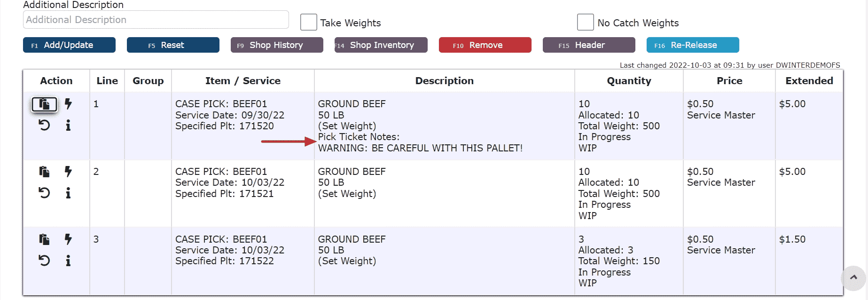Click the lightning bolt icon on line 2
The width and height of the screenshot is (868, 300).
68,172
